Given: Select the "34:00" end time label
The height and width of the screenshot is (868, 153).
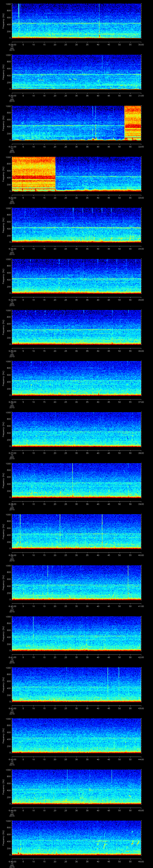Looking at the screenshot, I should tap(141, 249).
